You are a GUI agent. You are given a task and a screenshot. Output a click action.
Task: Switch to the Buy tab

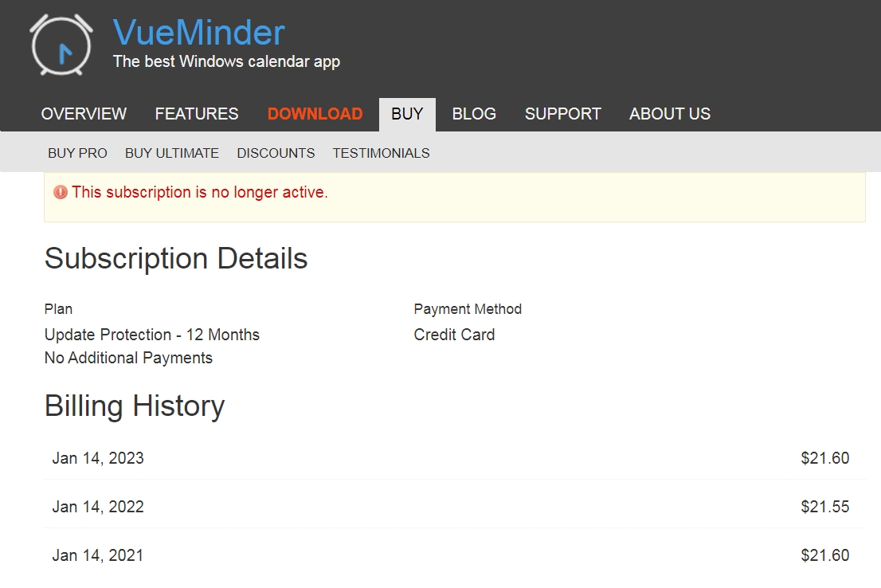pyautogui.click(x=407, y=114)
